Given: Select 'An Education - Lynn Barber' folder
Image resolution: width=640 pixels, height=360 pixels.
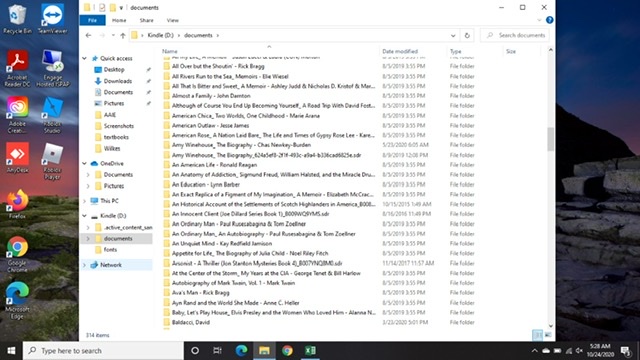Looking at the screenshot, I should tap(206, 184).
